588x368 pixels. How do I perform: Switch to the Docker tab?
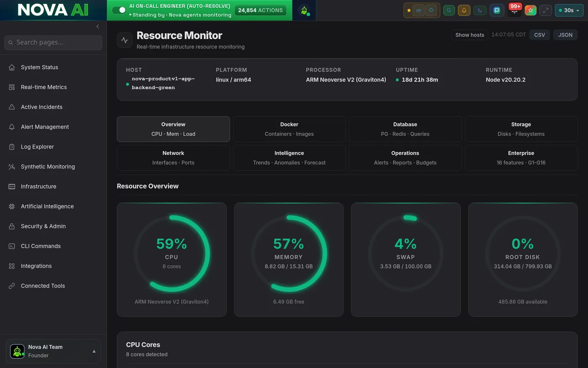point(289,129)
